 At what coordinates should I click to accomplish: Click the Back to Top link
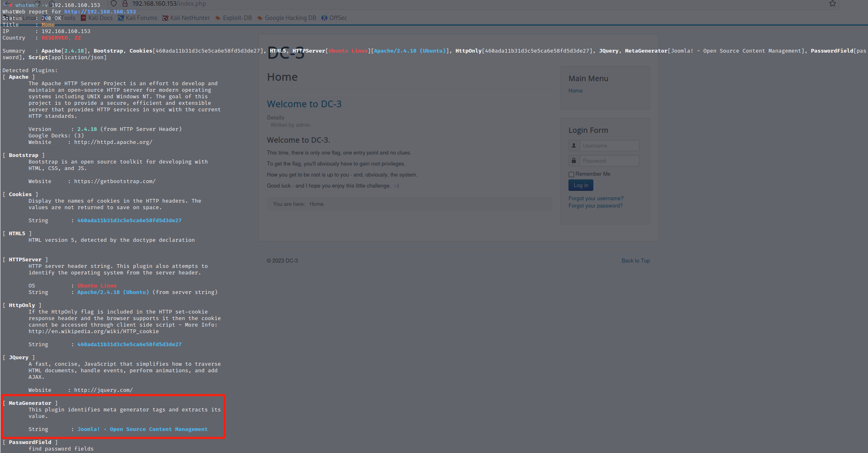click(635, 261)
